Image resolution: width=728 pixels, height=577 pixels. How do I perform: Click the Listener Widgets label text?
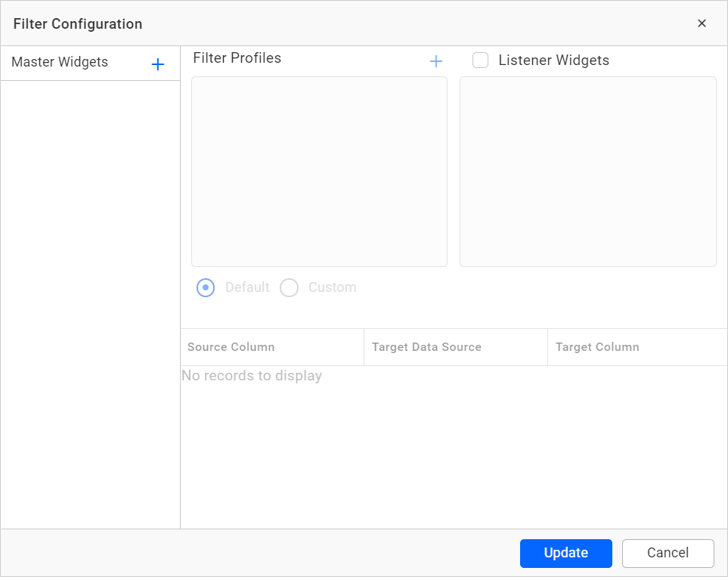[x=554, y=60]
